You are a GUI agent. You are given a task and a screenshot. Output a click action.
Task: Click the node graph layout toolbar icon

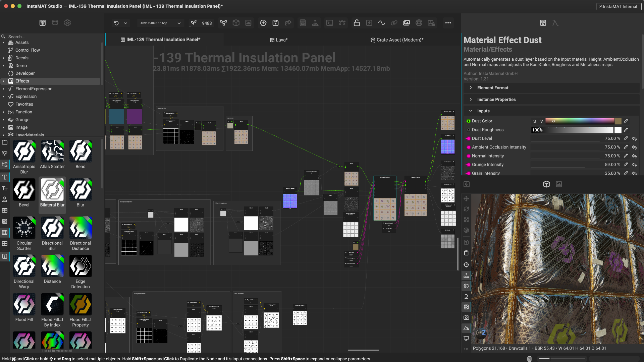tap(223, 23)
